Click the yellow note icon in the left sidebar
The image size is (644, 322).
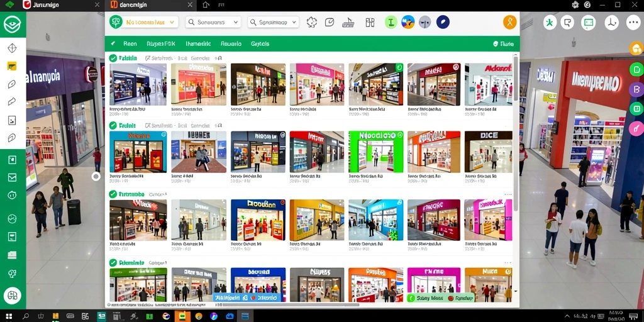click(x=12, y=66)
